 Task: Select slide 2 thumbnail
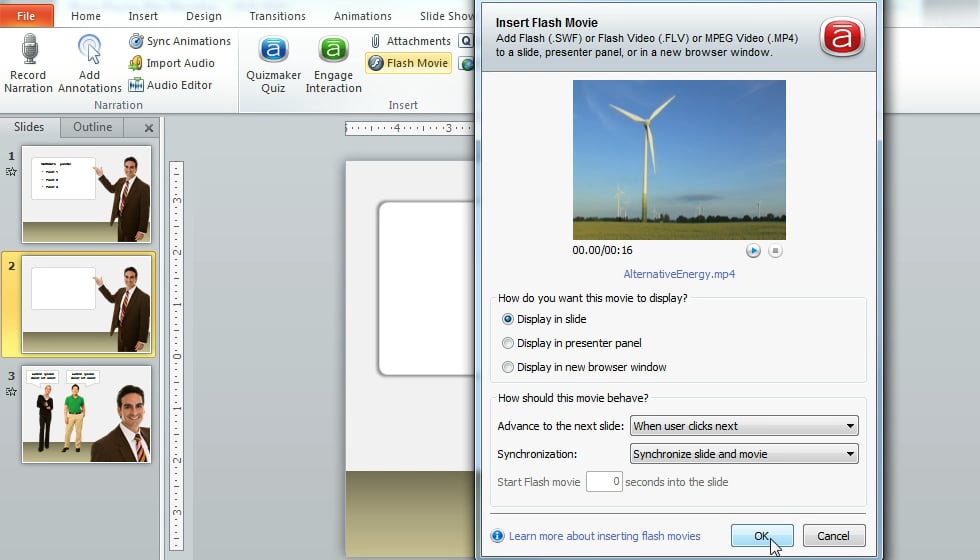click(x=87, y=304)
